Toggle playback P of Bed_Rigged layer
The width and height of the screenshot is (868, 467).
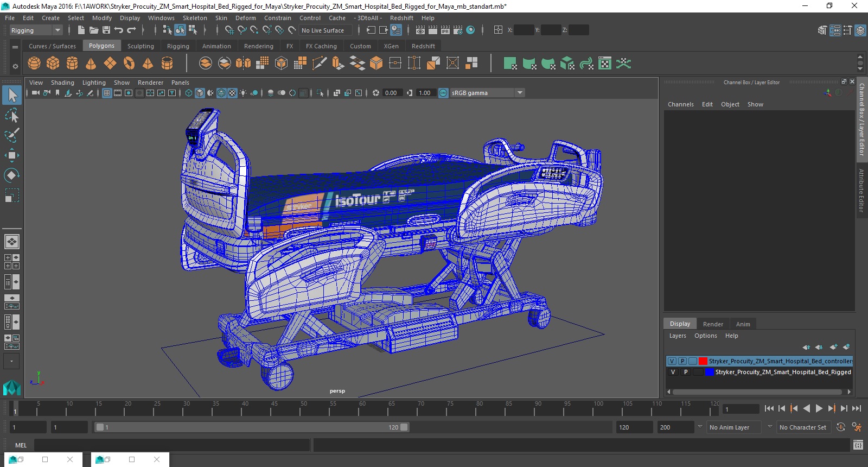click(x=686, y=372)
